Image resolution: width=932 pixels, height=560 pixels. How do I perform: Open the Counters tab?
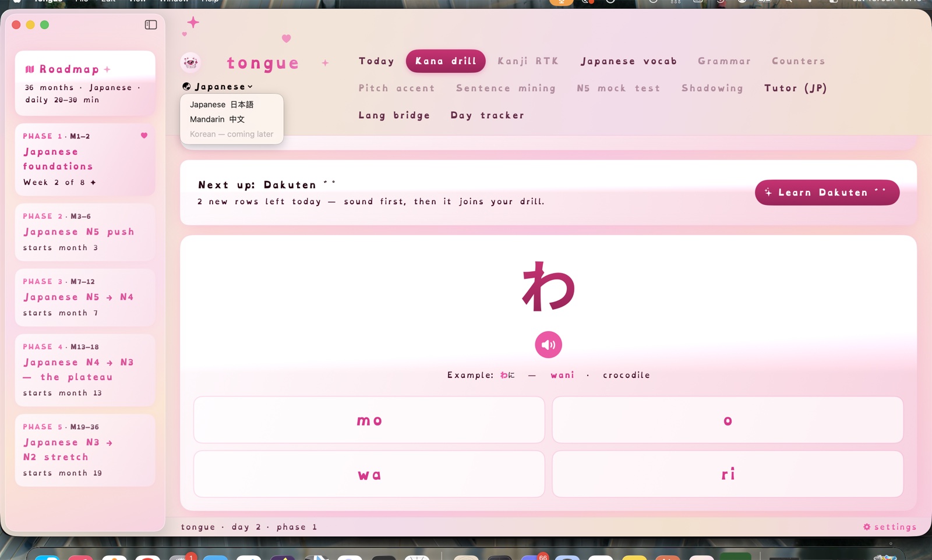798,61
